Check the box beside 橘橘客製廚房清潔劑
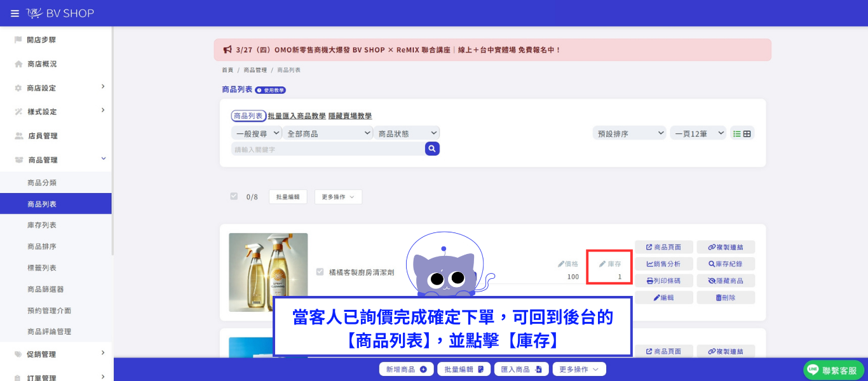 (x=320, y=272)
